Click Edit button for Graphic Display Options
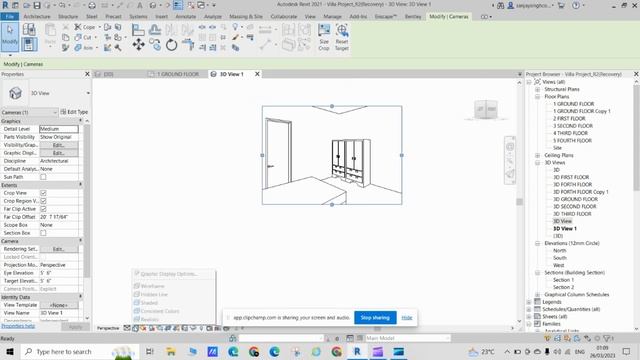This screenshot has height=360, width=640. tap(59, 153)
